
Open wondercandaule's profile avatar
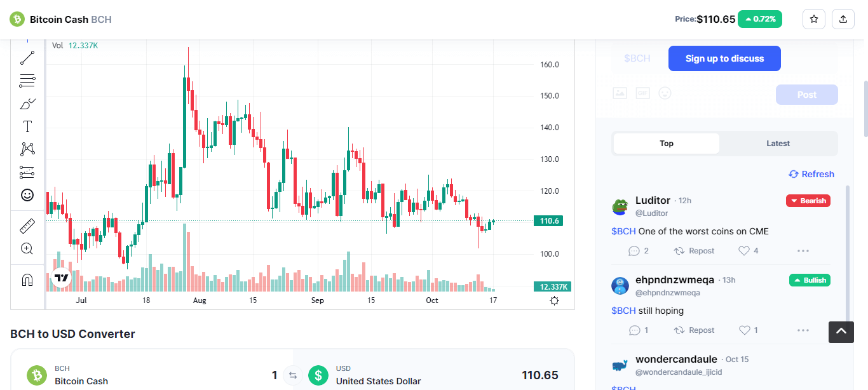point(620,365)
